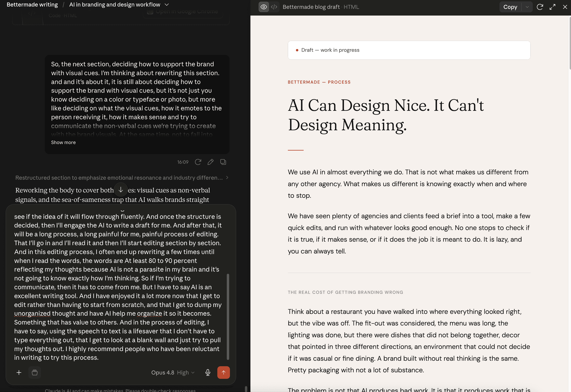Click the underlined word organize in composer
Viewport: 571px width, 392px height.
tap(150, 313)
